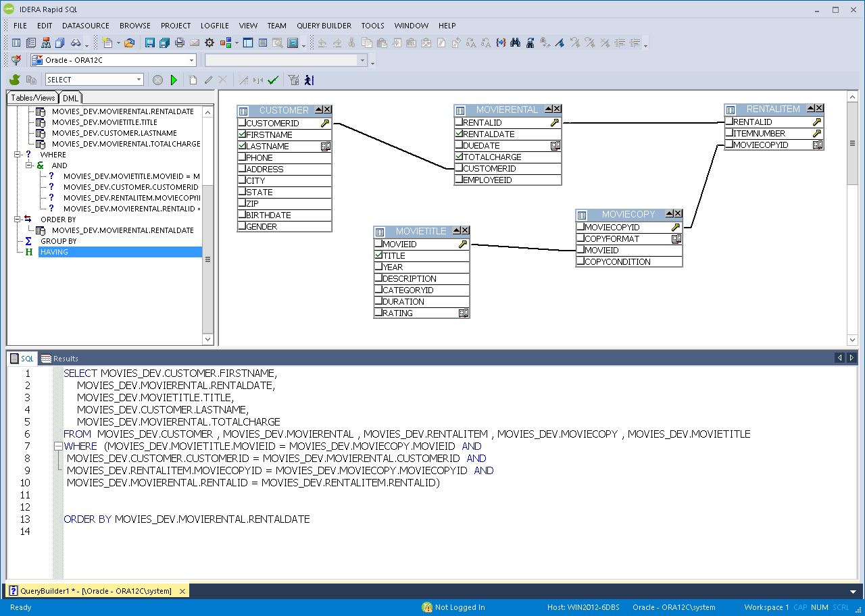Screen dimensions: 865x616
Task: Toggle the FIRSTNAME checkbox in CUSTOMER table
Action: tap(242, 134)
